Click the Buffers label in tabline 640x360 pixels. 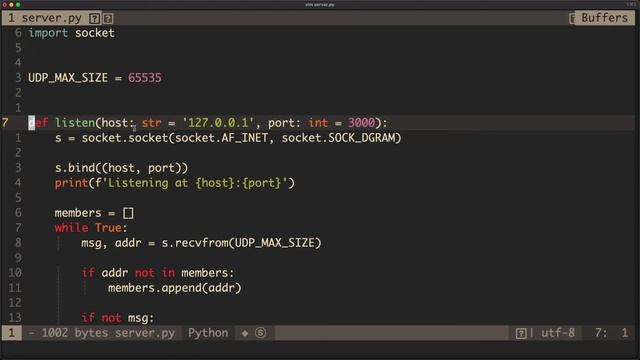[x=604, y=18]
